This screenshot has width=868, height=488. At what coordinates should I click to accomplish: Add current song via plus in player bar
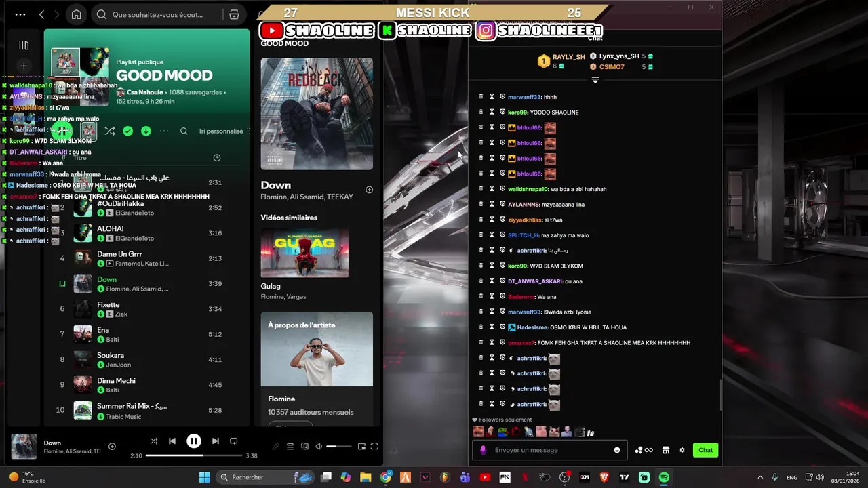pos(112,446)
